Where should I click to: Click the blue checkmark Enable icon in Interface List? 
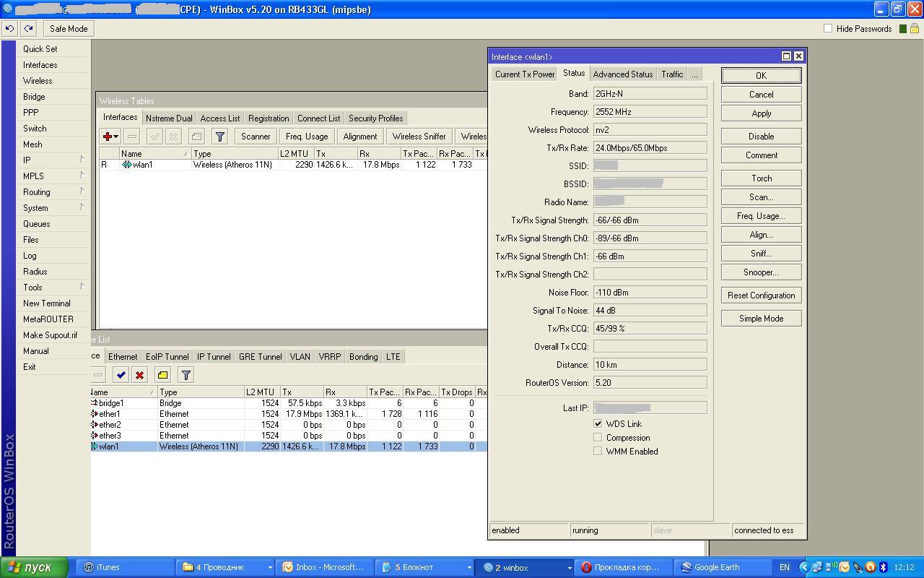point(121,375)
